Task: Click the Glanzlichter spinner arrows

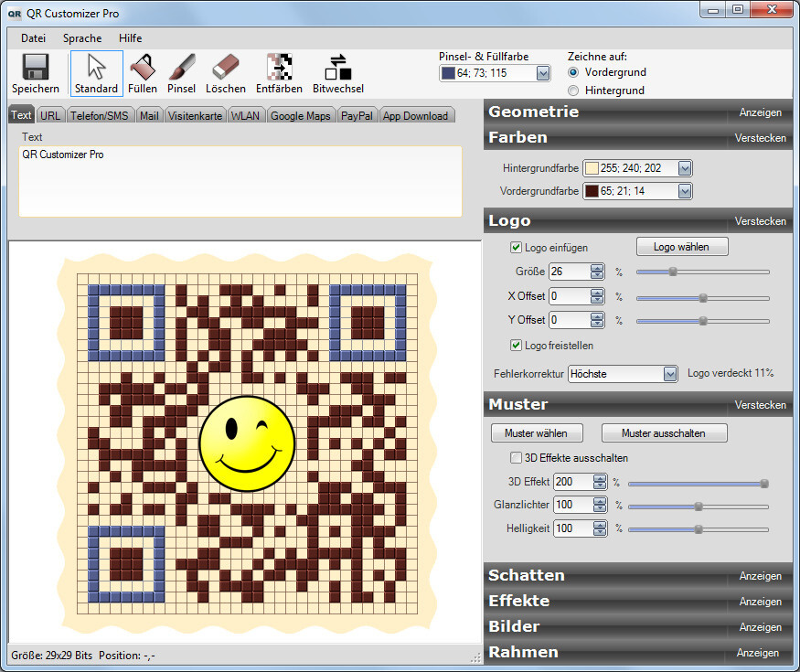Action: coord(600,505)
